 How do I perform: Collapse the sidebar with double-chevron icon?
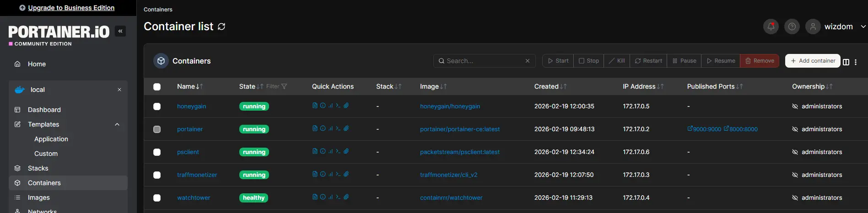point(120,31)
